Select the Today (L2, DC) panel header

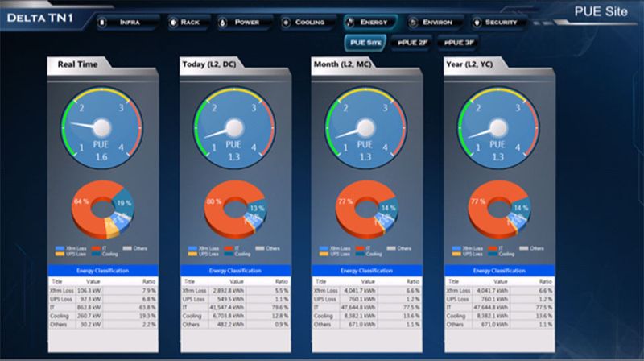[x=209, y=64]
